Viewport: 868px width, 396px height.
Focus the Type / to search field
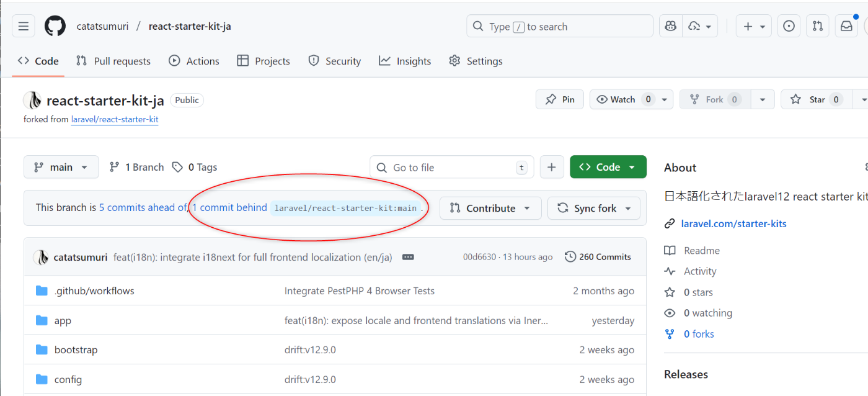(x=559, y=26)
